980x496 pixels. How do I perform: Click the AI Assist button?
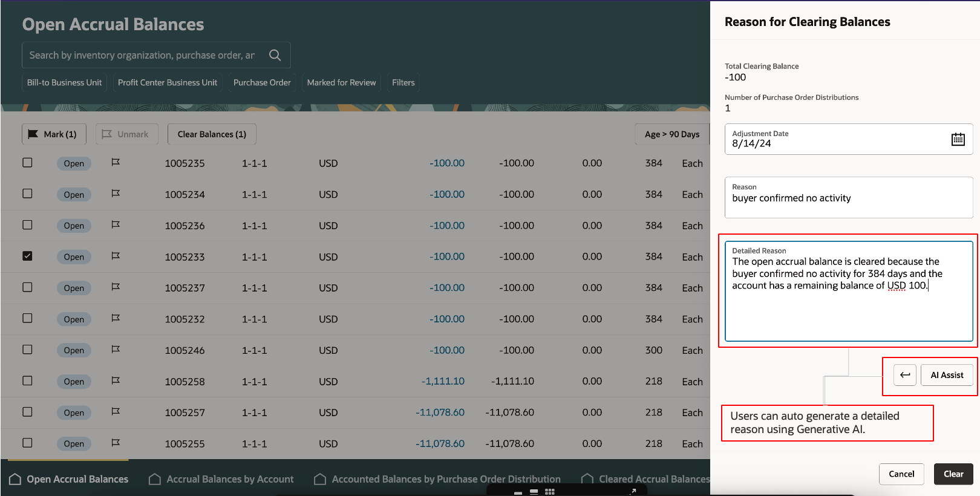click(947, 375)
